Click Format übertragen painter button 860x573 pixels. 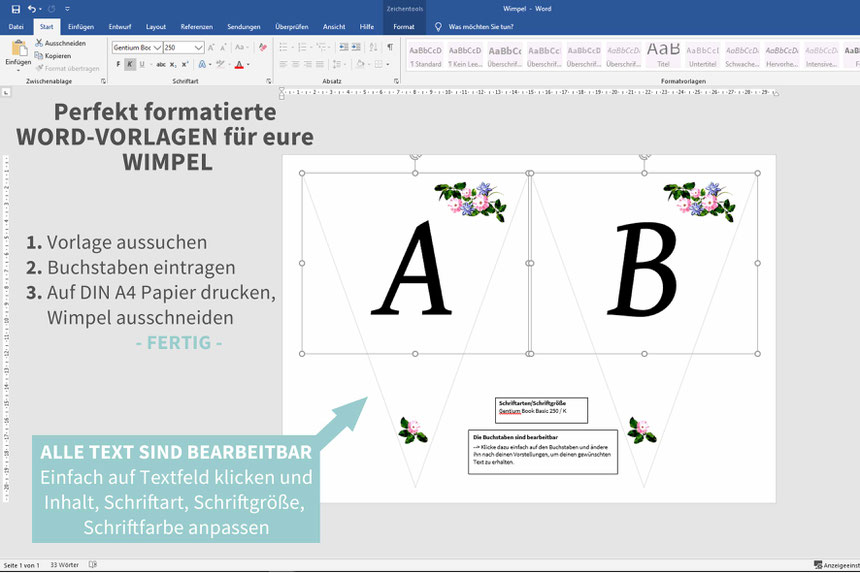click(x=67, y=68)
